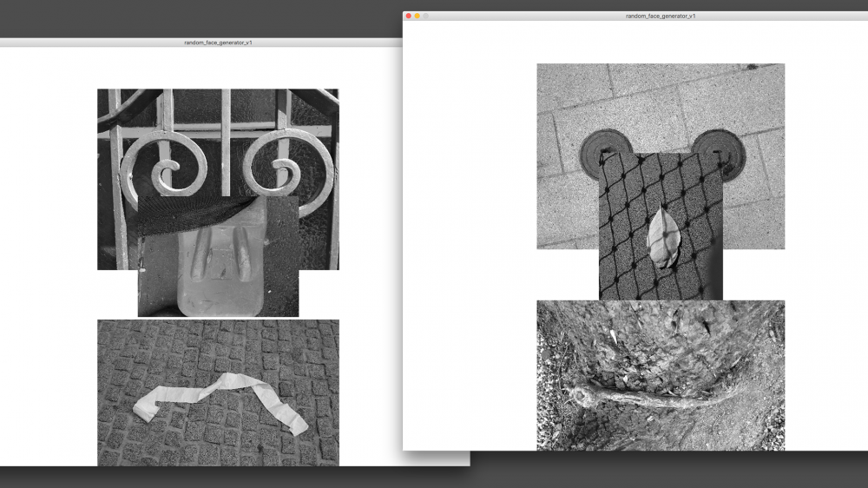Close the right random_face_generator_v1 window
Viewport: 868px width, 488px height.
coord(409,16)
